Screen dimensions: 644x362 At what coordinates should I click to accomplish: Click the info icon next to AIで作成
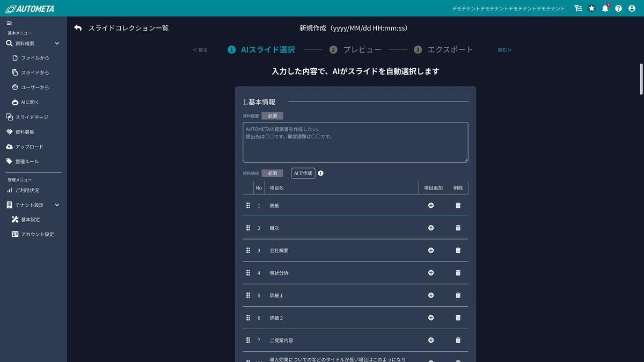click(320, 173)
